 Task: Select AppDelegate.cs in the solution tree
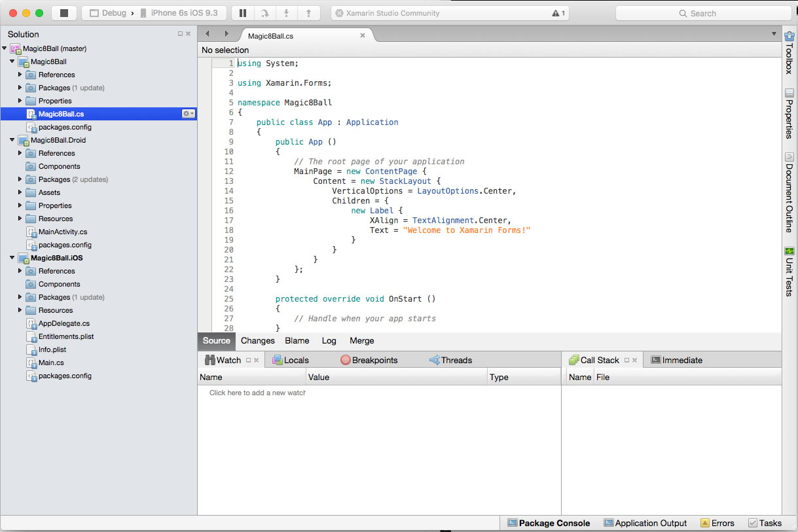click(x=63, y=323)
